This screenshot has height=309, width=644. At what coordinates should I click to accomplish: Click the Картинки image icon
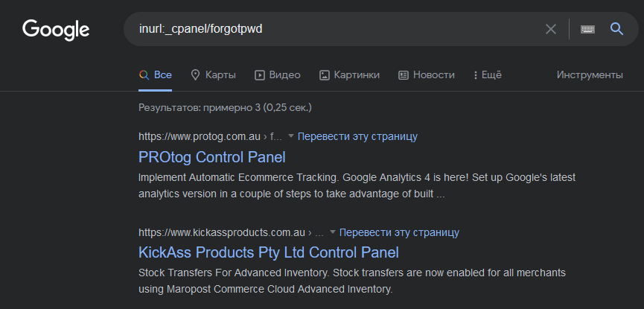click(325, 74)
